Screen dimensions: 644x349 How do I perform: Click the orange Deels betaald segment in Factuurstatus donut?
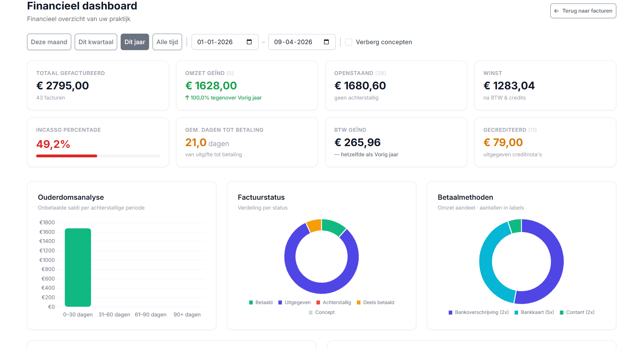[314, 225]
